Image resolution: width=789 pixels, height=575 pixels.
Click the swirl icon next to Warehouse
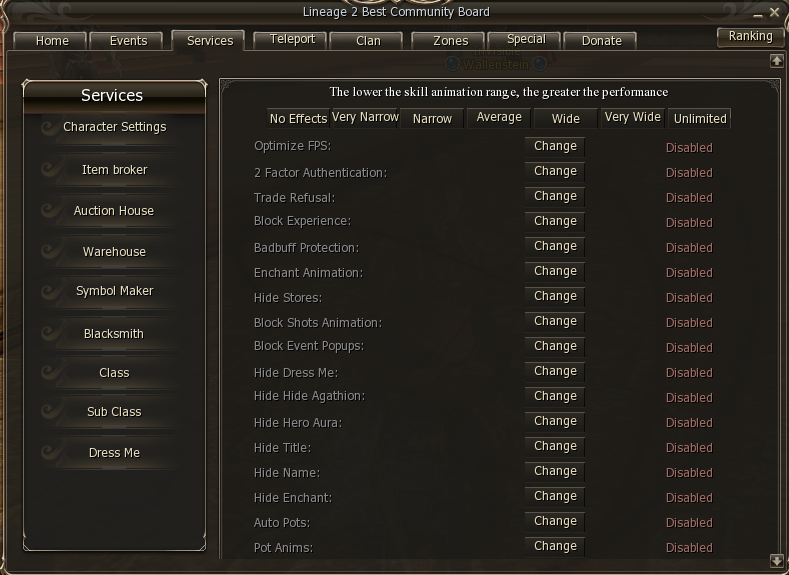(x=50, y=252)
